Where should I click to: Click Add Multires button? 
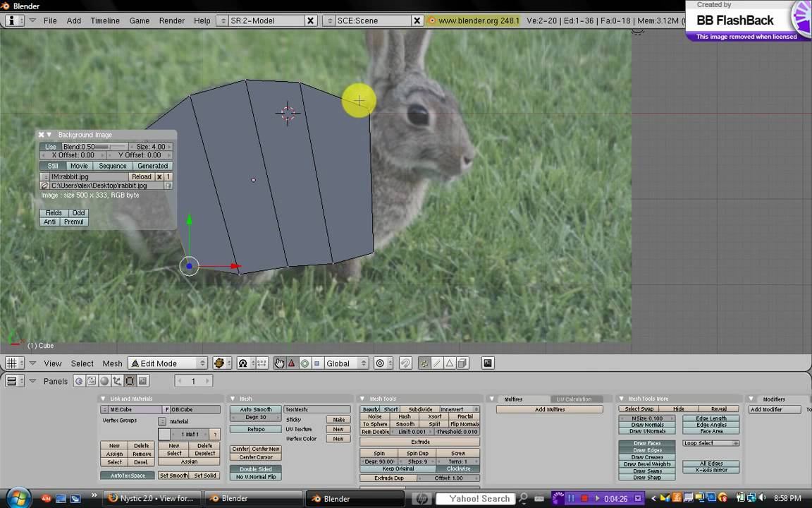550,409
